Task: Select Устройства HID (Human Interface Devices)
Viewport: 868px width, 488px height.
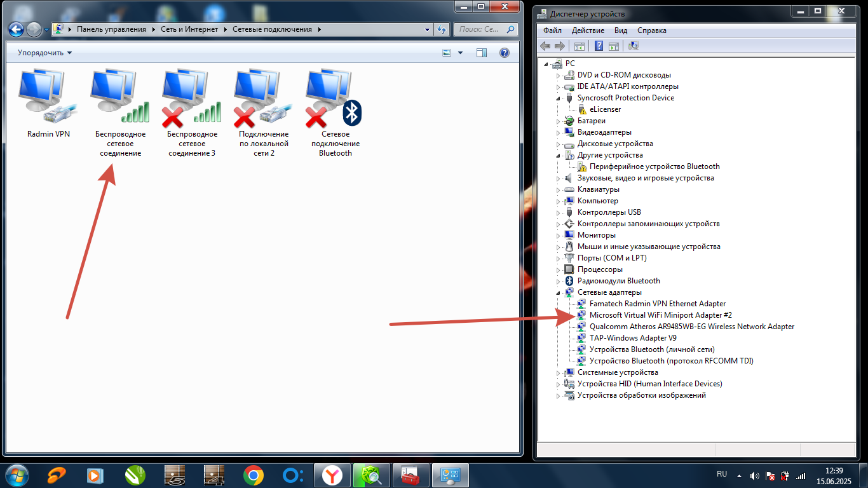Action: point(649,384)
